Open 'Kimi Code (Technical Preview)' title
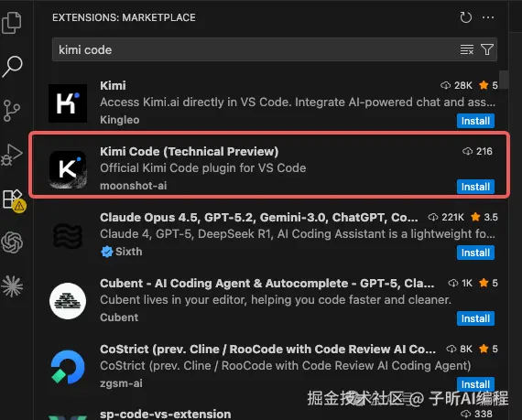522x420 pixels. 189,151
